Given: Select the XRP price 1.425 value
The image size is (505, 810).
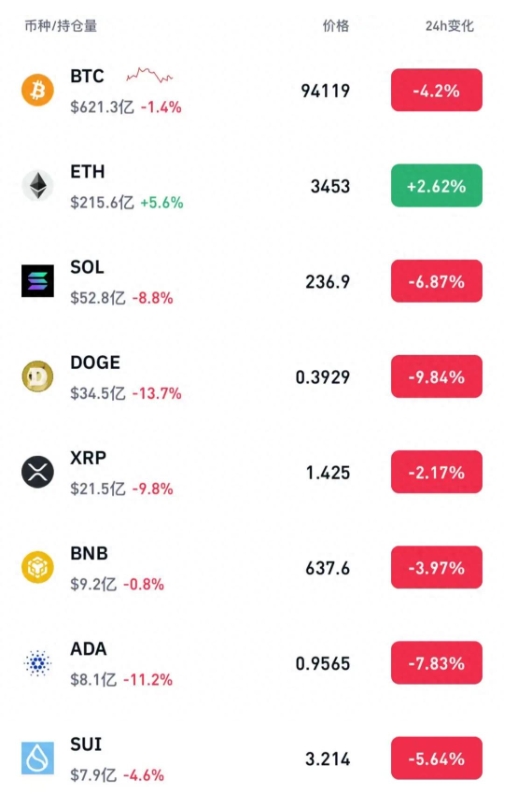Looking at the screenshot, I should 328,472.
